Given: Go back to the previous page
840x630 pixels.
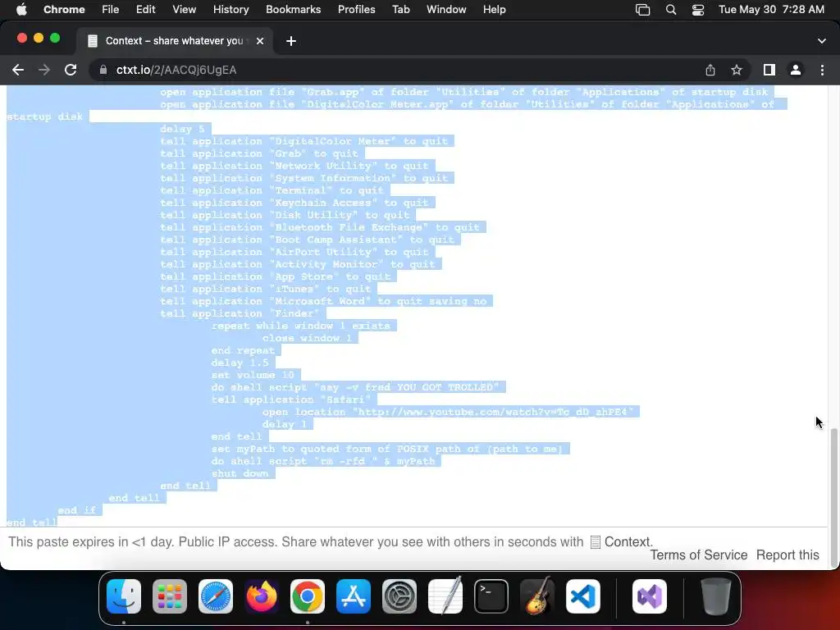Looking at the screenshot, I should (x=18, y=70).
